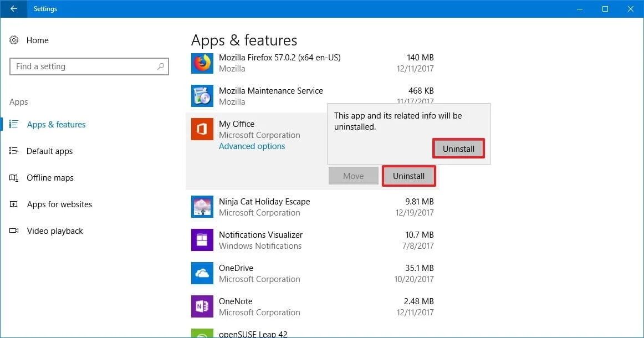The height and width of the screenshot is (338, 644).
Task: Open Apps for websites settings
Action: [x=59, y=204]
